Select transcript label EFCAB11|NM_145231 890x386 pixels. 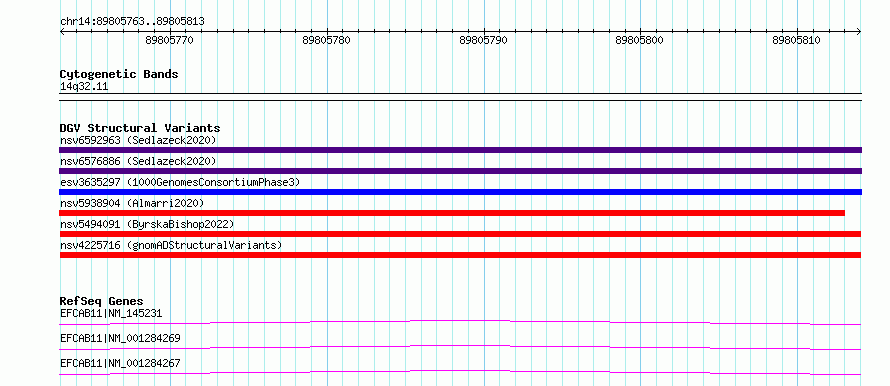pos(112,313)
